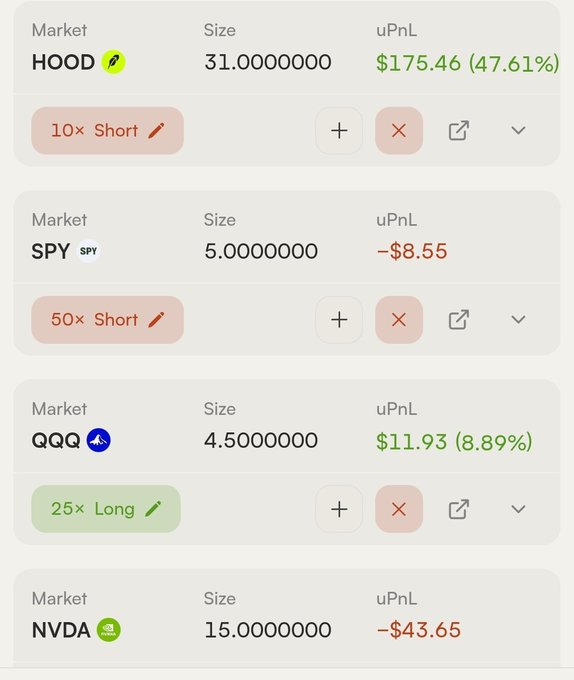Open SPY market via external link icon

459,320
